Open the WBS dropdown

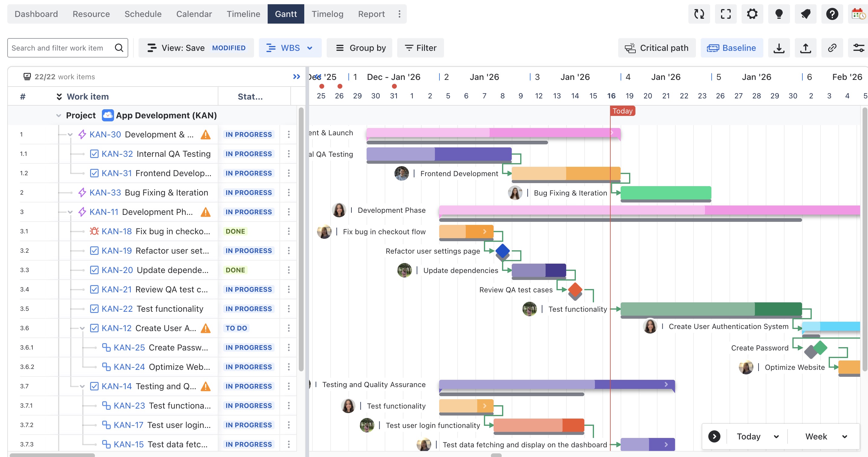click(x=290, y=48)
